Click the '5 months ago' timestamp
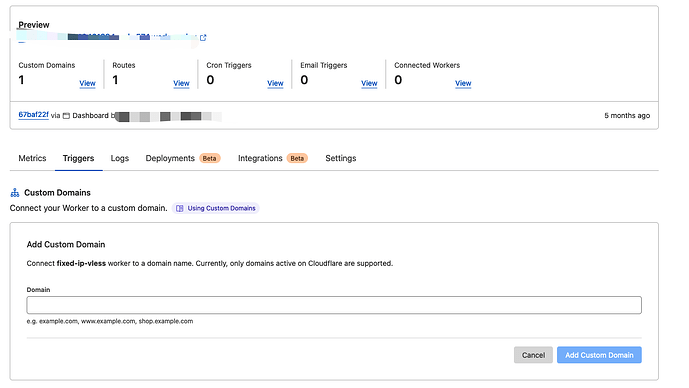Viewport: 689px width, 388px height. pyautogui.click(x=627, y=116)
